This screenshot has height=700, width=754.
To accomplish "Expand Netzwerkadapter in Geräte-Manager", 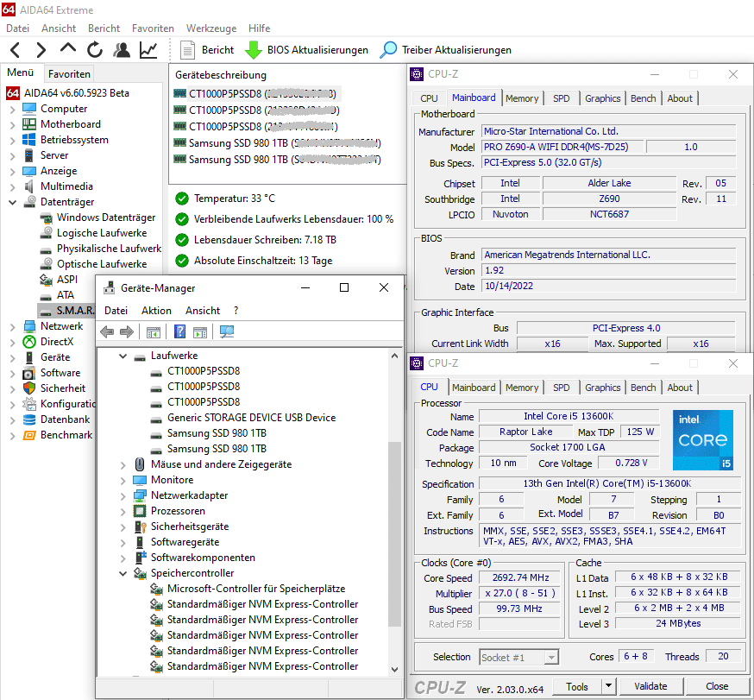I will click(123, 496).
